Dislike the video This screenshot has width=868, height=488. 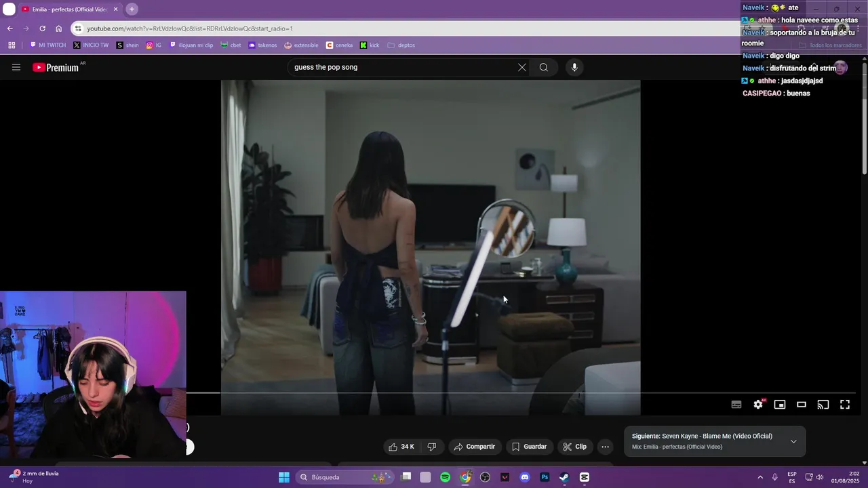432,447
